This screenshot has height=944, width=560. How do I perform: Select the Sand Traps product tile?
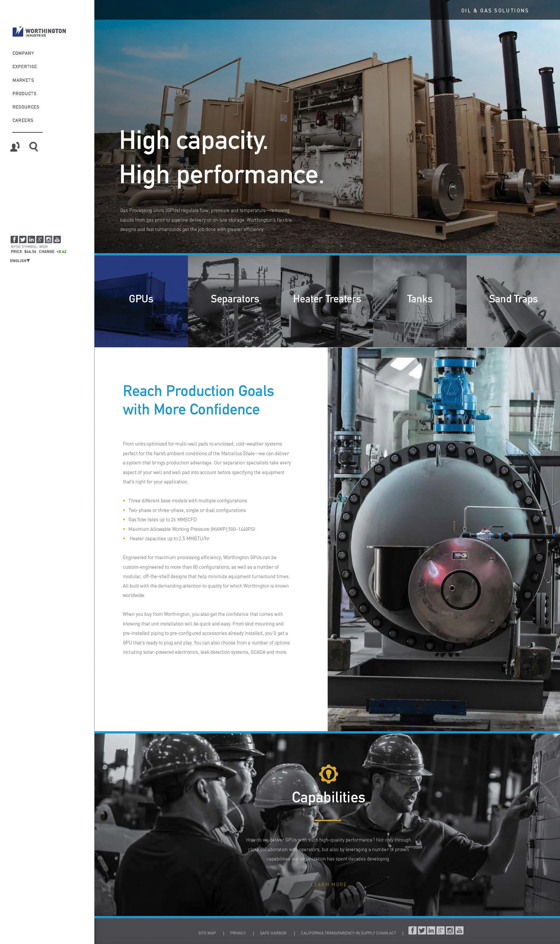(x=513, y=301)
